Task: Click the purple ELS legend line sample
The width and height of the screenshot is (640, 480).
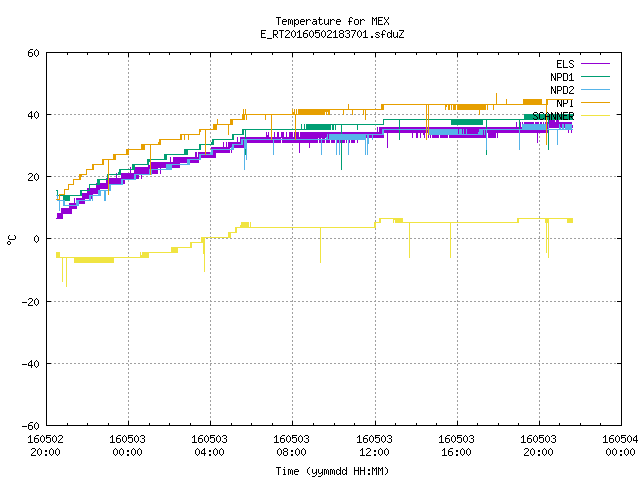Action: coord(595,64)
